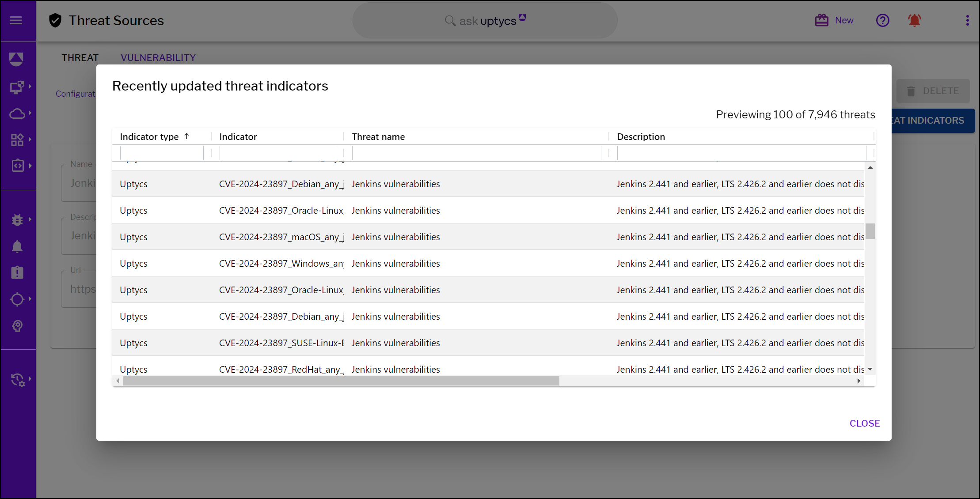This screenshot has height=499, width=980.
Task: Toggle the Indicator type sort arrow
Action: pyautogui.click(x=186, y=136)
